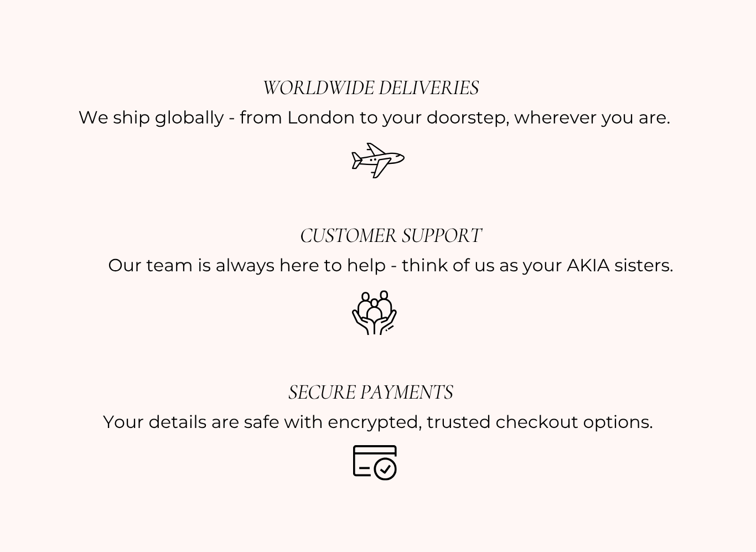756x552 pixels.
Task: Click the word help in support text
Action: coord(366,266)
